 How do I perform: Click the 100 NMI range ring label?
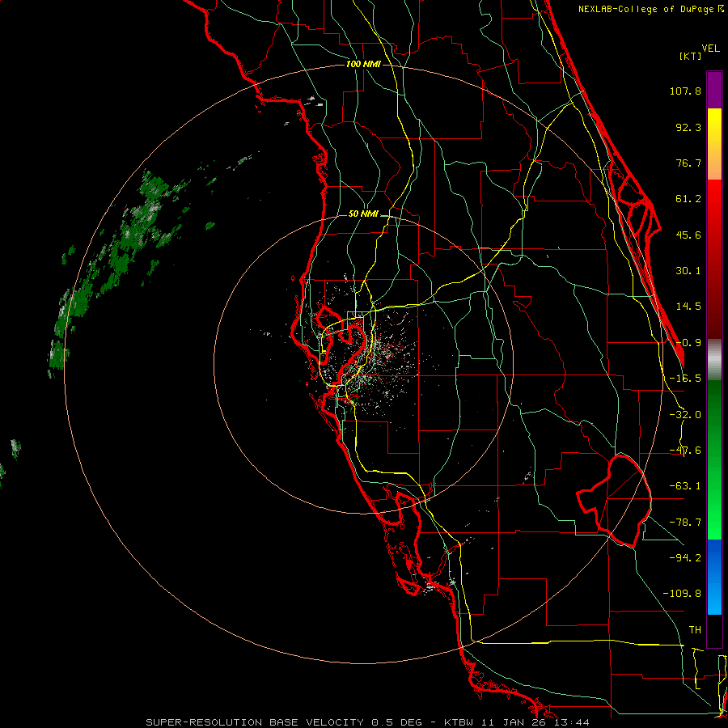363,64
